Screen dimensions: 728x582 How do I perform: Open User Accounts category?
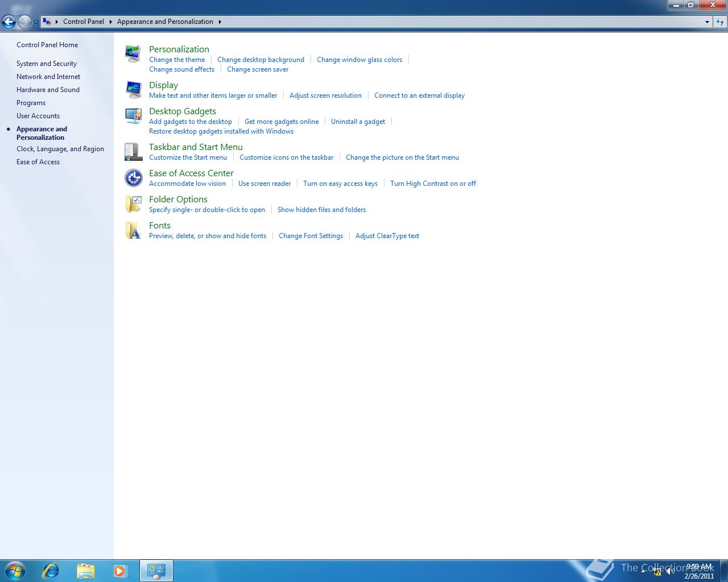pos(38,116)
